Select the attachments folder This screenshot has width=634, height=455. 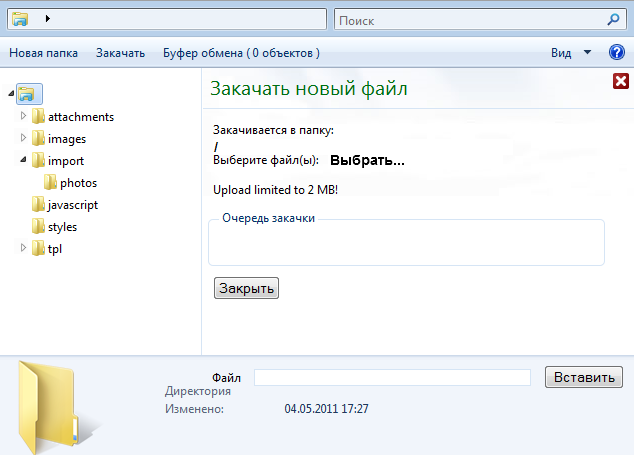(x=81, y=117)
